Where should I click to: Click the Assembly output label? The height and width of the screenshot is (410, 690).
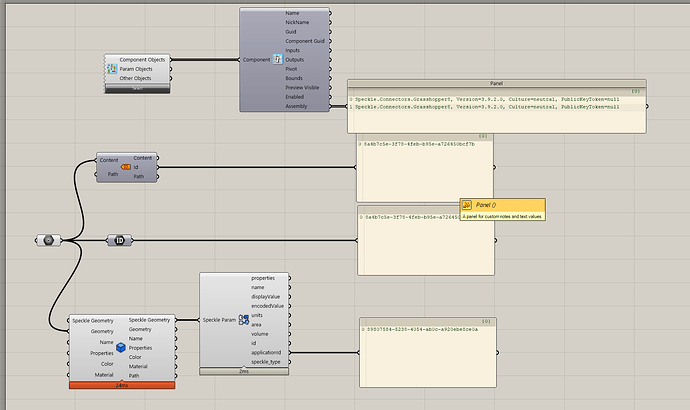[296, 106]
